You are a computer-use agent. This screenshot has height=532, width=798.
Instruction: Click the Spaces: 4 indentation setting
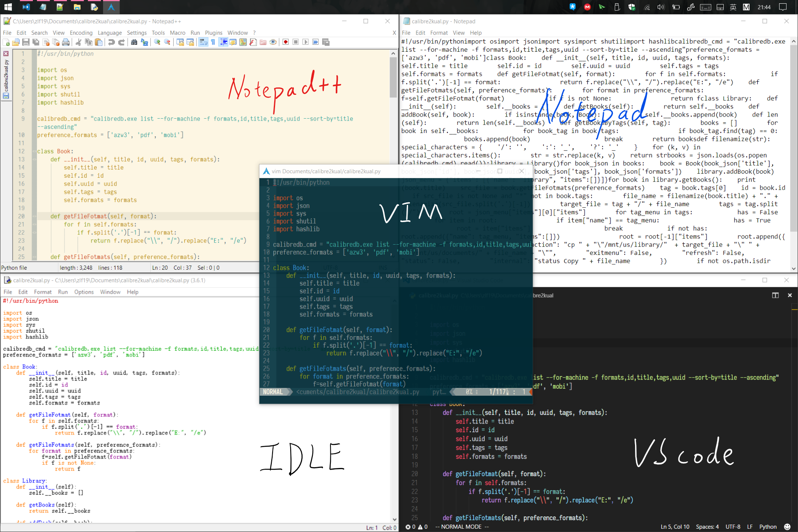[x=707, y=527]
